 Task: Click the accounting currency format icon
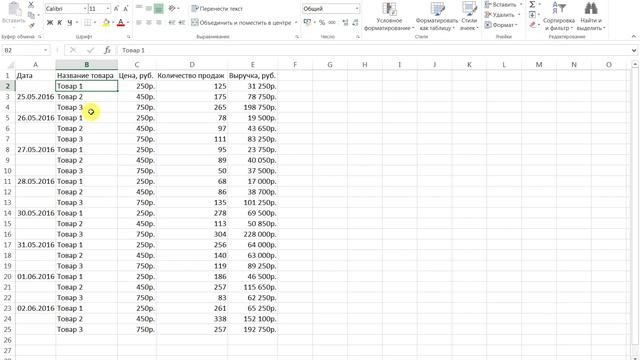click(x=307, y=22)
